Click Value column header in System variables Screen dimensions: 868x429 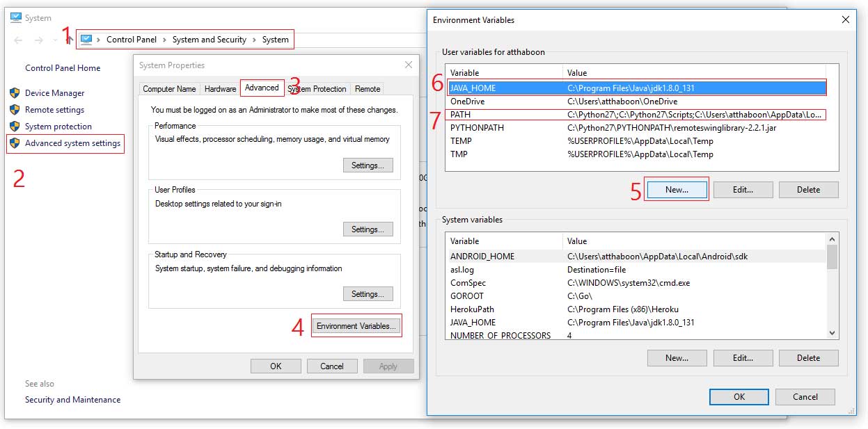[694, 241]
